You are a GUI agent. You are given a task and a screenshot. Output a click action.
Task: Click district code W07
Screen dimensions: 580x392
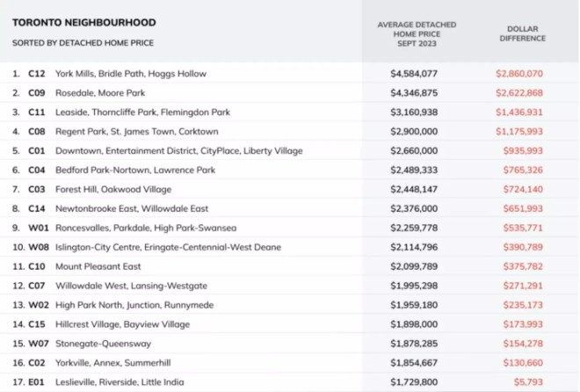click(39, 344)
